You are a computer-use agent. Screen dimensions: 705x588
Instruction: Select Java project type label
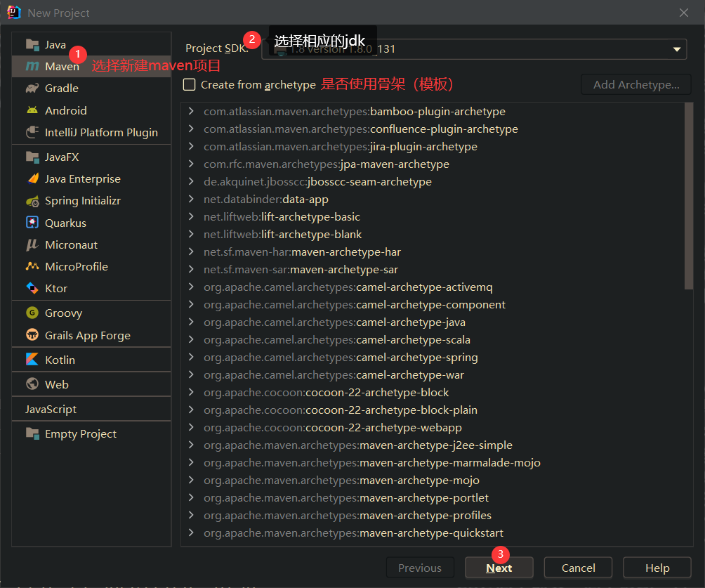point(55,44)
